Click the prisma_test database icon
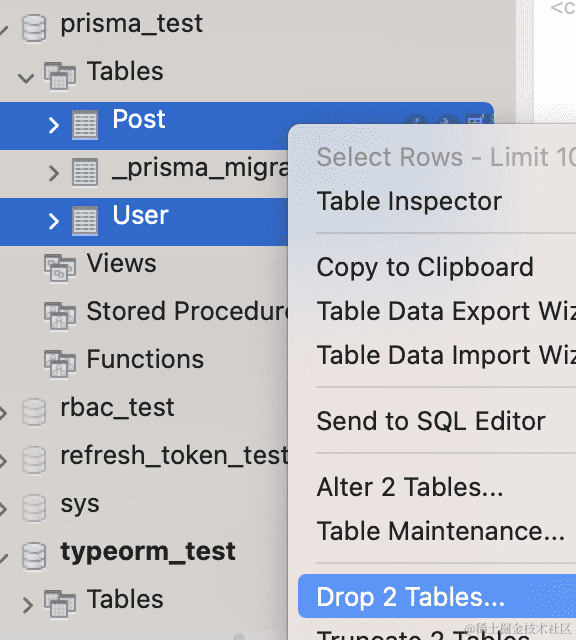Screen dimensions: 576x640 tap(33, 28)
